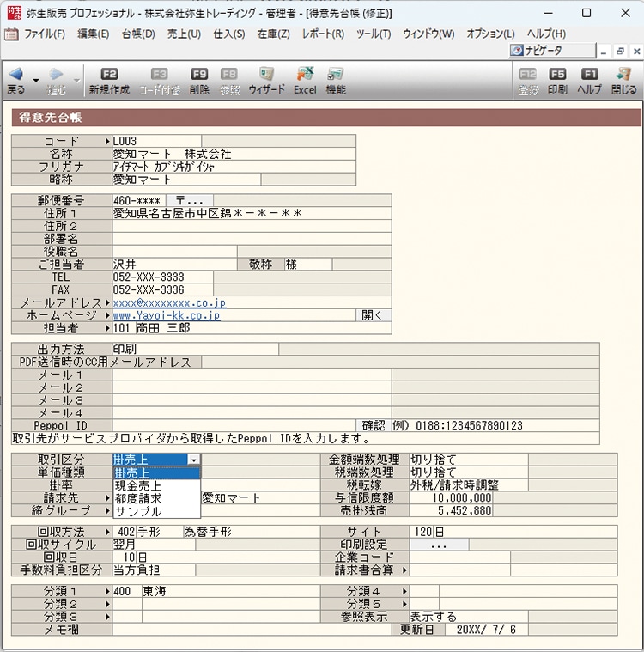Open the 仕入(S) menu
Image resolution: width=644 pixels, height=652 pixels.
point(229,34)
